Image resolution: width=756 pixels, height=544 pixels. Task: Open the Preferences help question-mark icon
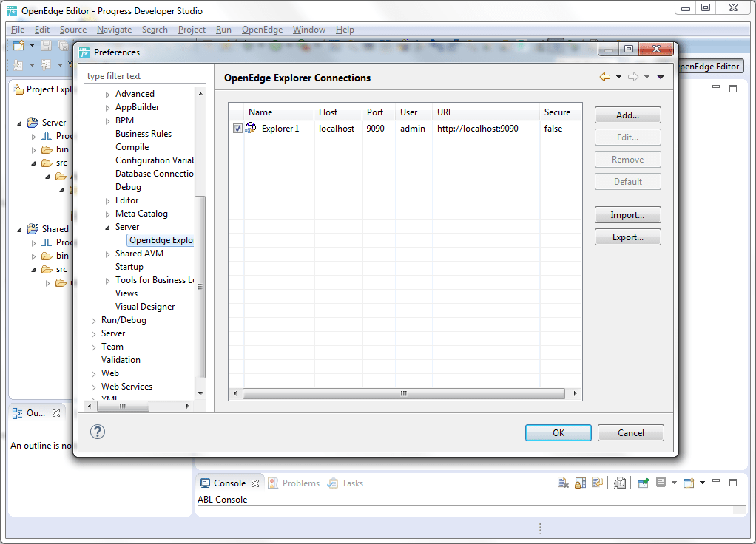pyautogui.click(x=98, y=432)
